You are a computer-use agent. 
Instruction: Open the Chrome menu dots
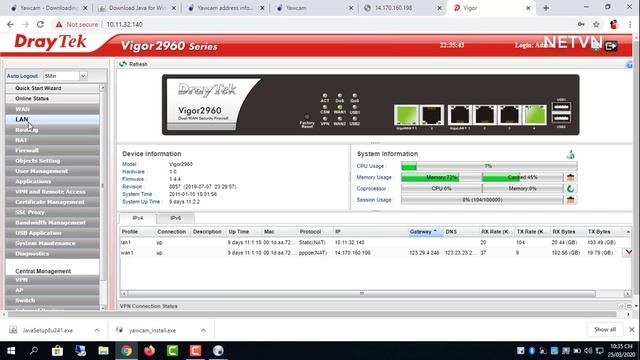[x=631, y=24]
